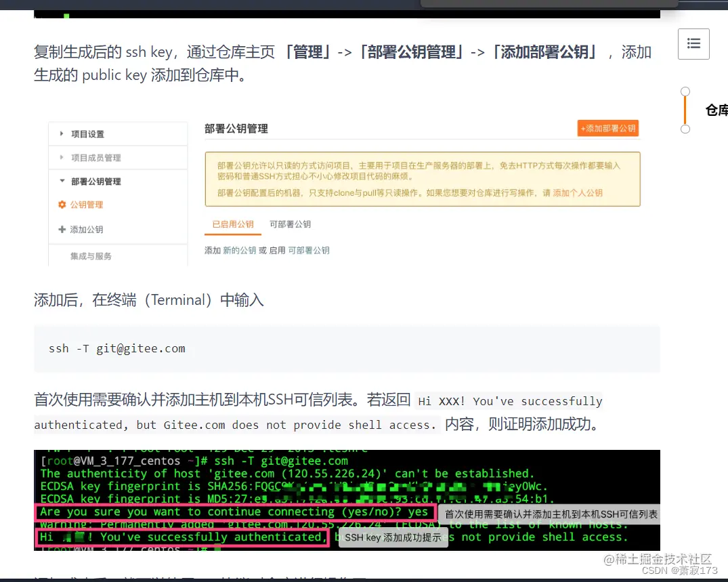Click the top circle marker on right rail
The width and height of the screenshot is (728, 582).
pyautogui.click(x=685, y=91)
